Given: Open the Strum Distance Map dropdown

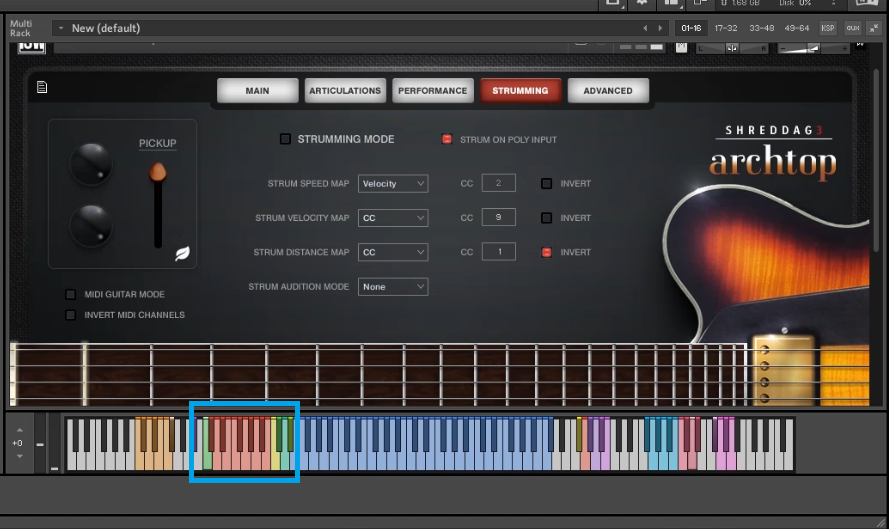Looking at the screenshot, I should pos(393,252).
